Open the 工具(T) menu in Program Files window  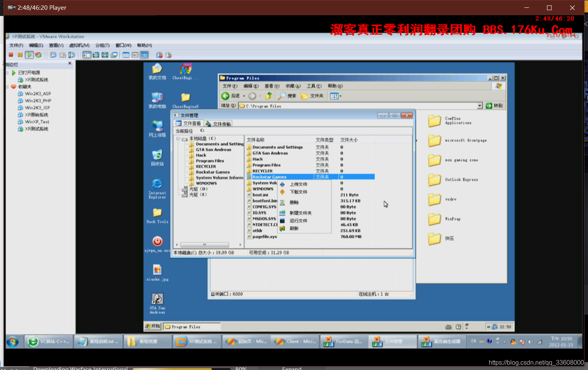314,86
